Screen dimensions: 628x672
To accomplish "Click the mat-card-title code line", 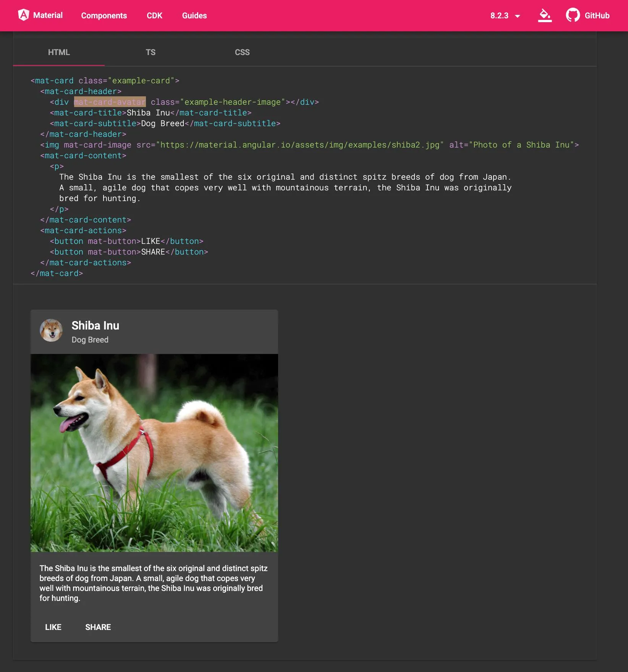I will (x=151, y=113).
